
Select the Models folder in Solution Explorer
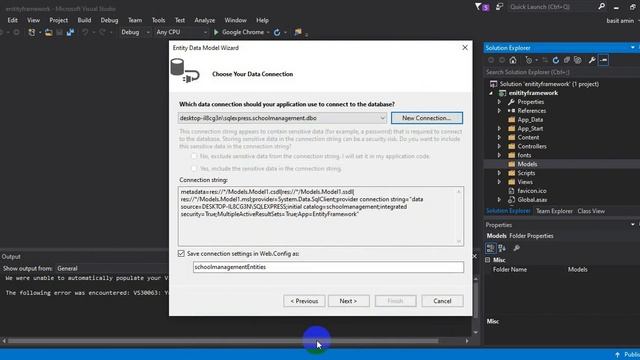click(x=527, y=164)
